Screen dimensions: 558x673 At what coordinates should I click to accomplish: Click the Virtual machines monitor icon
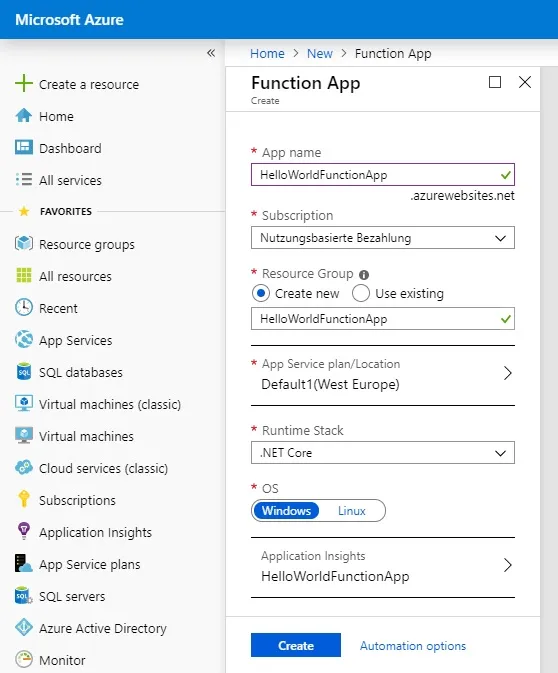[24, 435]
